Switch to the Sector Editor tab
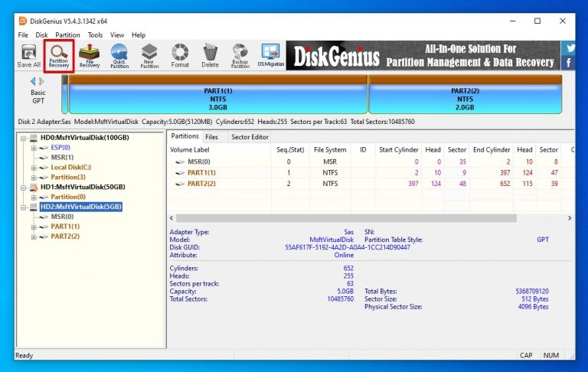Screen dimensions: 588x372 (250, 137)
